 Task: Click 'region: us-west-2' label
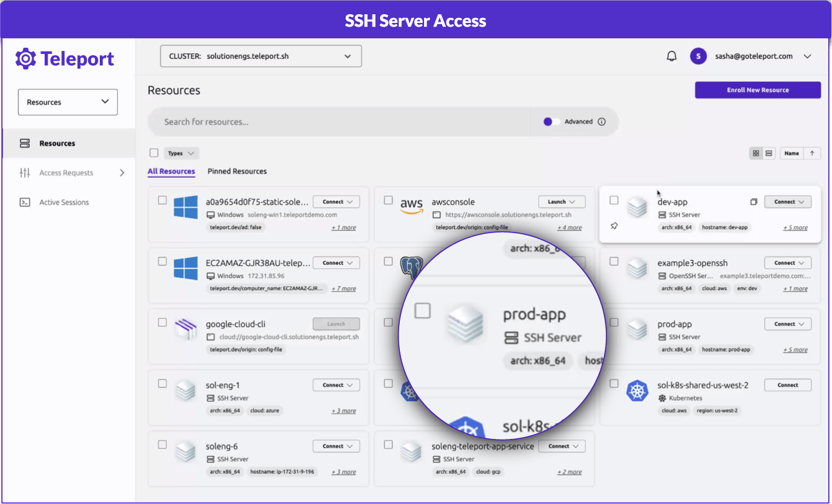(717, 410)
